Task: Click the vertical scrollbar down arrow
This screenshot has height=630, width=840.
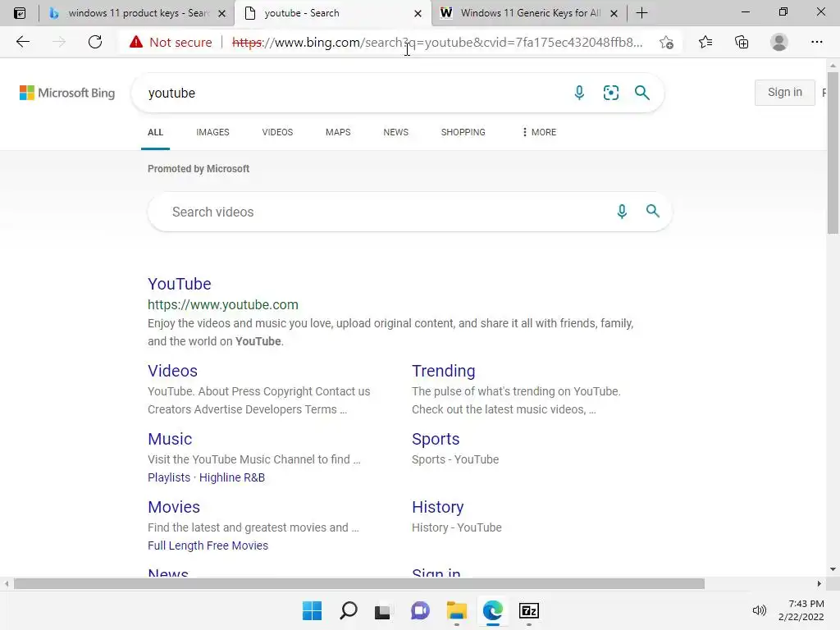Action: (833, 569)
